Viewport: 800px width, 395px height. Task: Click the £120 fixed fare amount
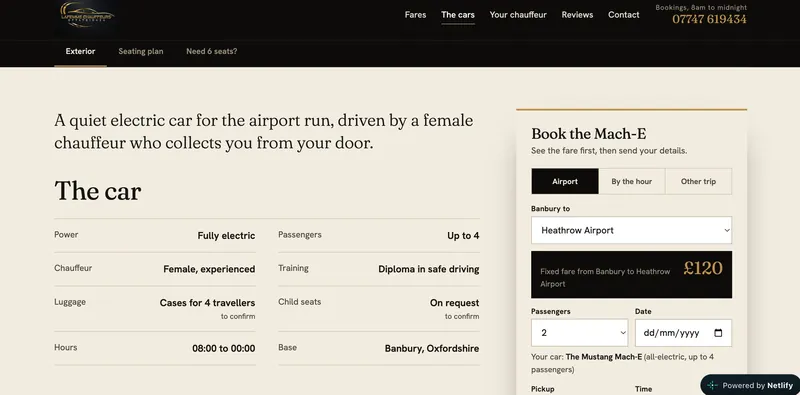[703, 268]
